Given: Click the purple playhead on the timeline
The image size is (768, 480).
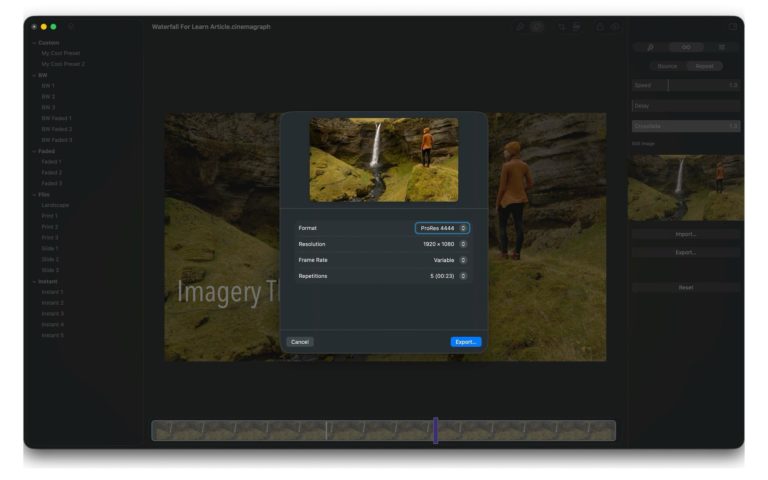Looking at the screenshot, I should [435, 431].
